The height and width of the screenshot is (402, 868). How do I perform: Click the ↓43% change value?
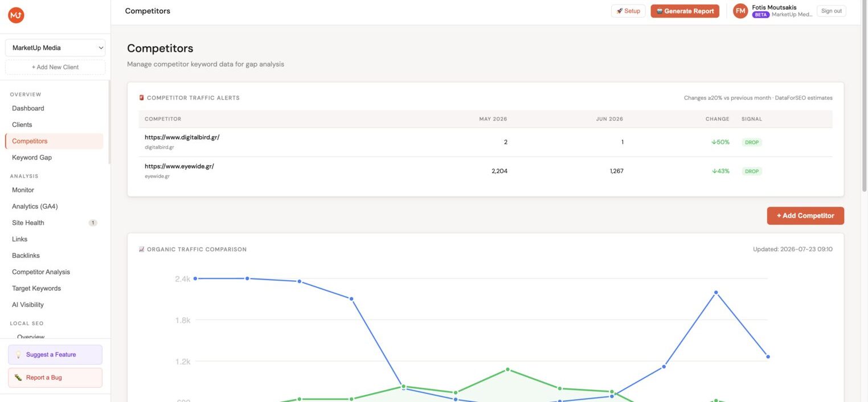[720, 171]
